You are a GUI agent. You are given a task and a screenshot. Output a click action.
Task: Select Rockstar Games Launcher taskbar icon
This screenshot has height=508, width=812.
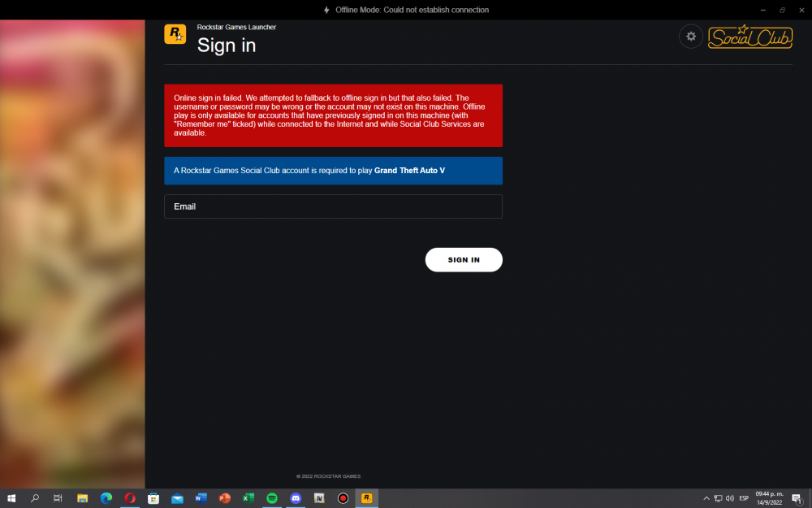[x=367, y=498]
